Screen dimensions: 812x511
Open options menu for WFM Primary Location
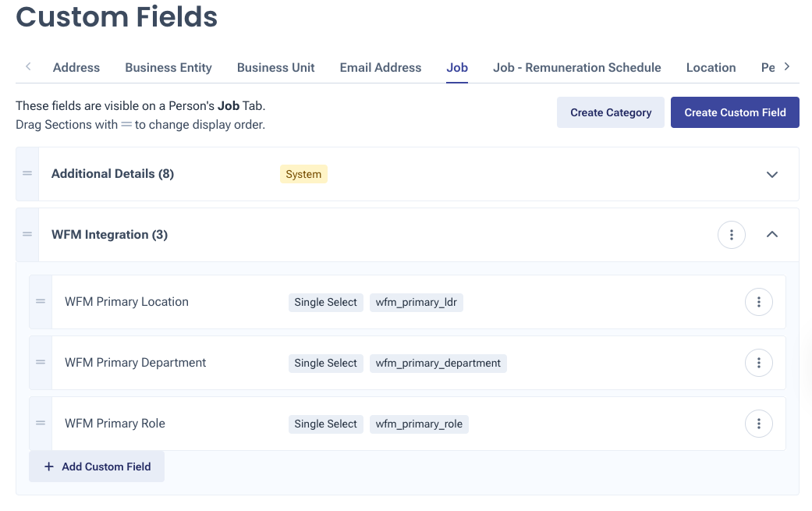758,302
